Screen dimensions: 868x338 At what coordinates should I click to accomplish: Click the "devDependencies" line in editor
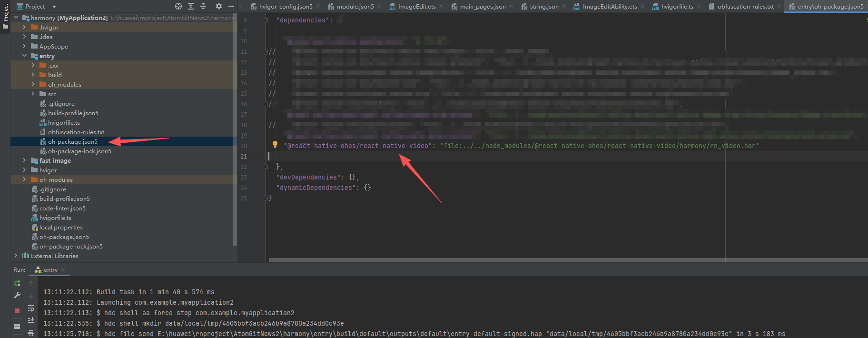317,177
